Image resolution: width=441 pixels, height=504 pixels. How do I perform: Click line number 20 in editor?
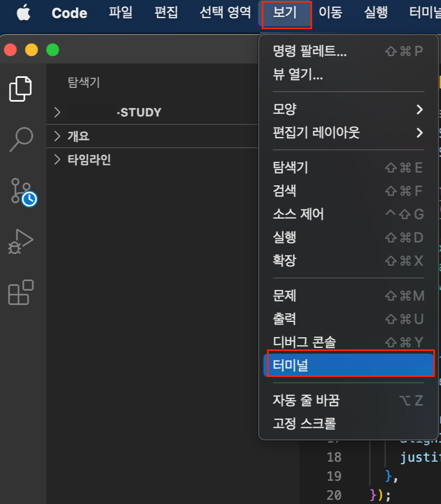[x=334, y=495]
